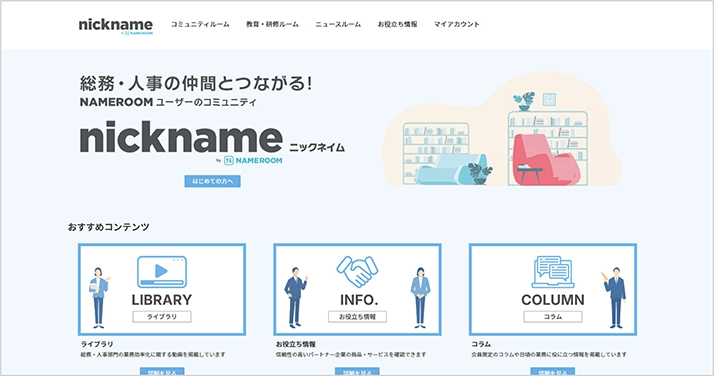Screen dimensions: 714x376
Task: Click the woman holding documents on LIBRARY card
Action: (x=99, y=297)
